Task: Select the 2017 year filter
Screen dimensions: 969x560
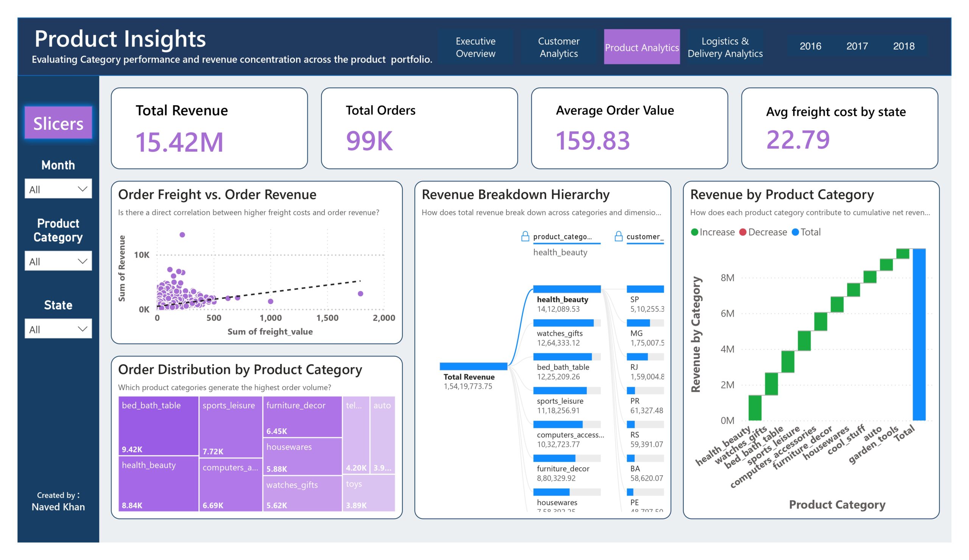Action: coord(857,46)
